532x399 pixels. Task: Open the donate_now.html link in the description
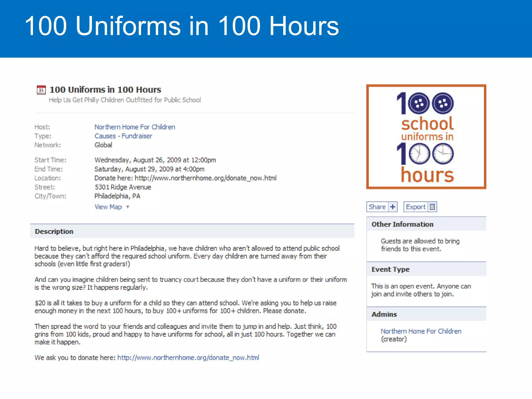coord(188,358)
